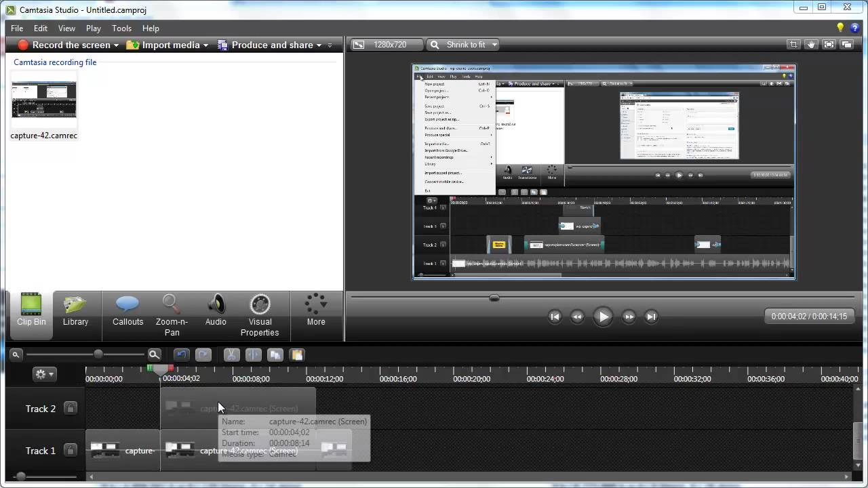Viewport: 868px width, 488px height.
Task: Open help via blue question mark
Action: click(x=854, y=28)
